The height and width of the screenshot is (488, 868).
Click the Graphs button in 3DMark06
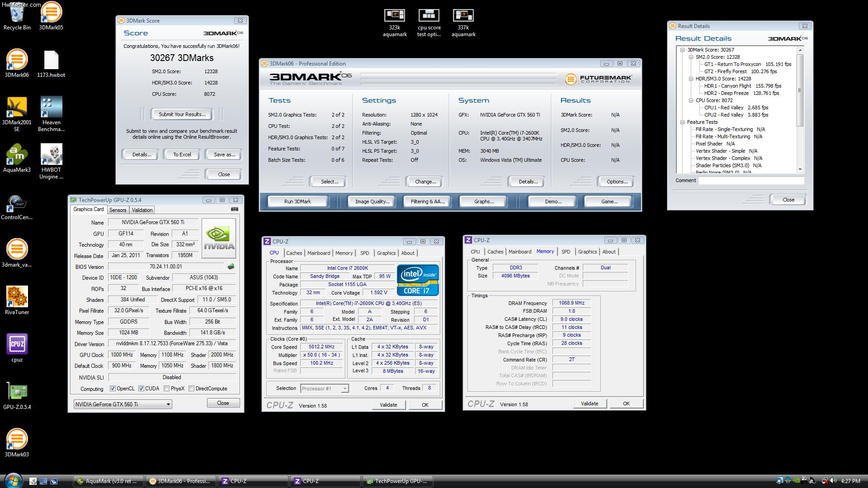484,202
